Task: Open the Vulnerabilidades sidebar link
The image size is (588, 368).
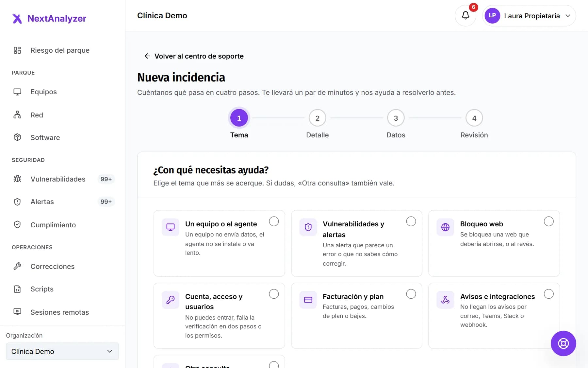Action: coord(62,179)
